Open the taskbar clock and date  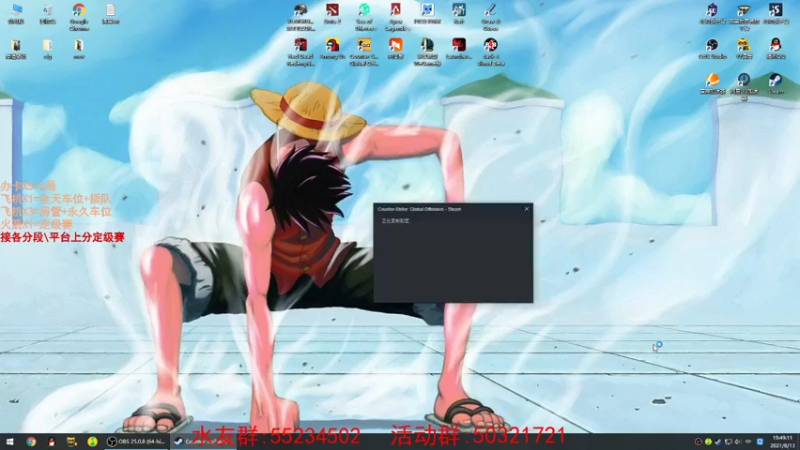pyautogui.click(x=782, y=441)
